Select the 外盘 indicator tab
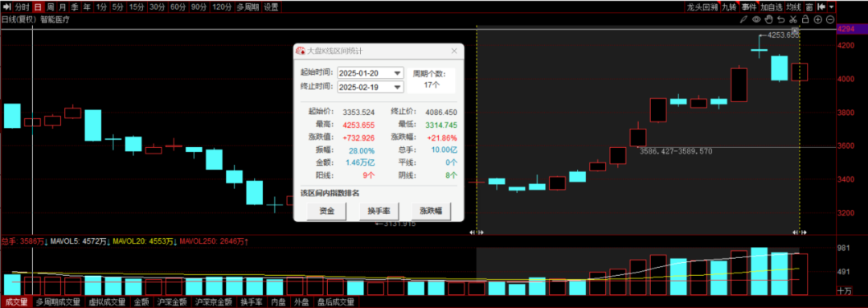The width and height of the screenshot is (868, 308). tap(301, 302)
